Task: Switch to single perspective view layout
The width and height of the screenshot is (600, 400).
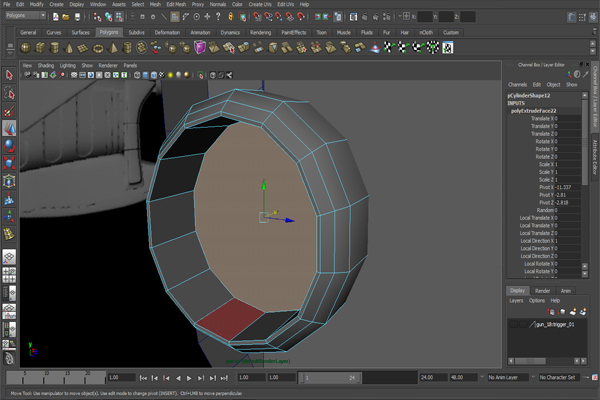Action: pyautogui.click(x=9, y=257)
